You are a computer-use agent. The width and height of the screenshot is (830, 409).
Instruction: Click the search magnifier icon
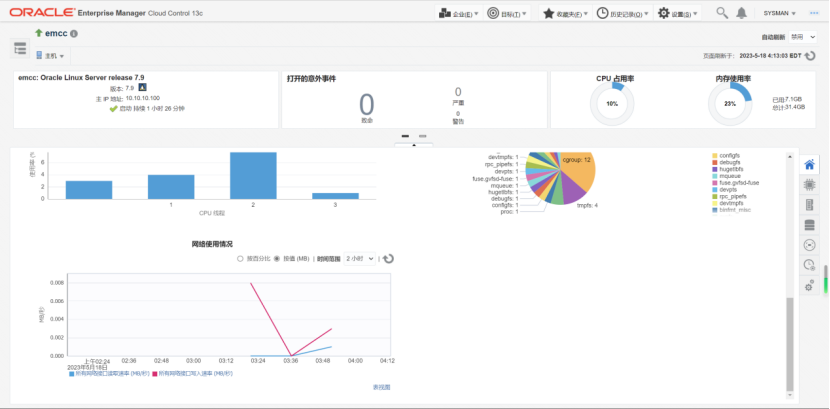722,13
